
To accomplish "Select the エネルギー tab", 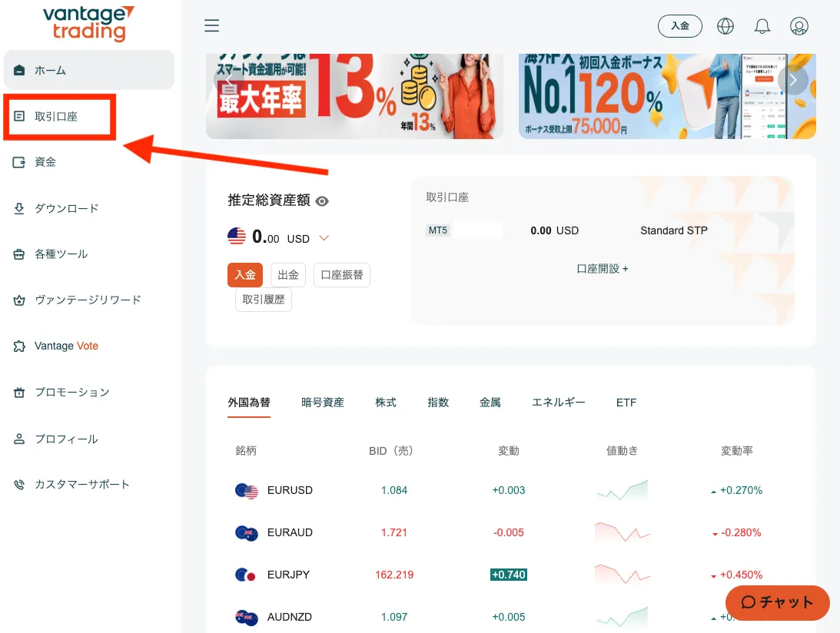I will (558, 403).
